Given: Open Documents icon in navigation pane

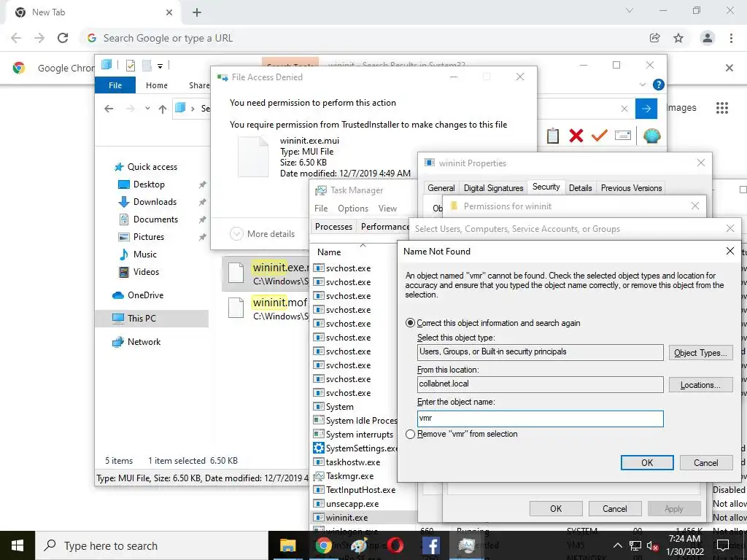Looking at the screenshot, I should [123, 219].
